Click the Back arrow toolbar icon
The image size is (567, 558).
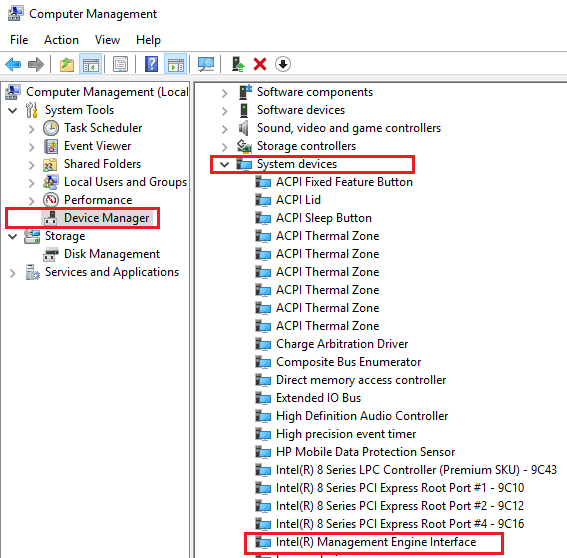click(13, 65)
